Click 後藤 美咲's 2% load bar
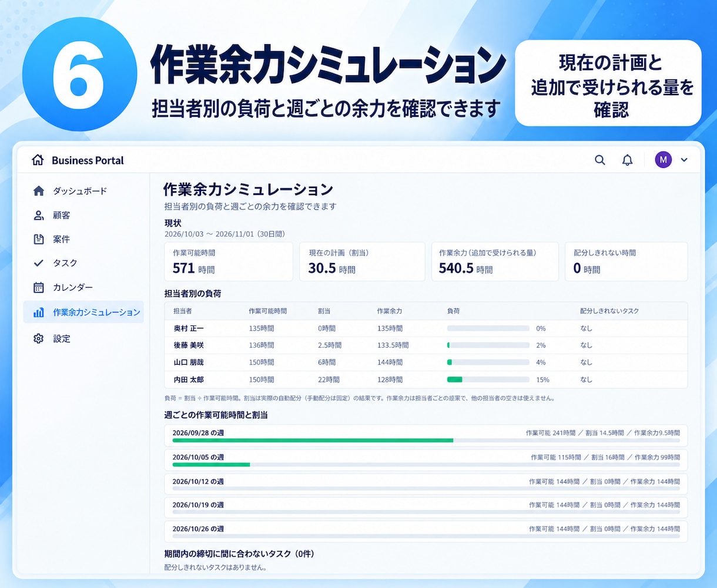Viewport: 717px width, 588px height. pyautogui.click(x=488, y=345)
